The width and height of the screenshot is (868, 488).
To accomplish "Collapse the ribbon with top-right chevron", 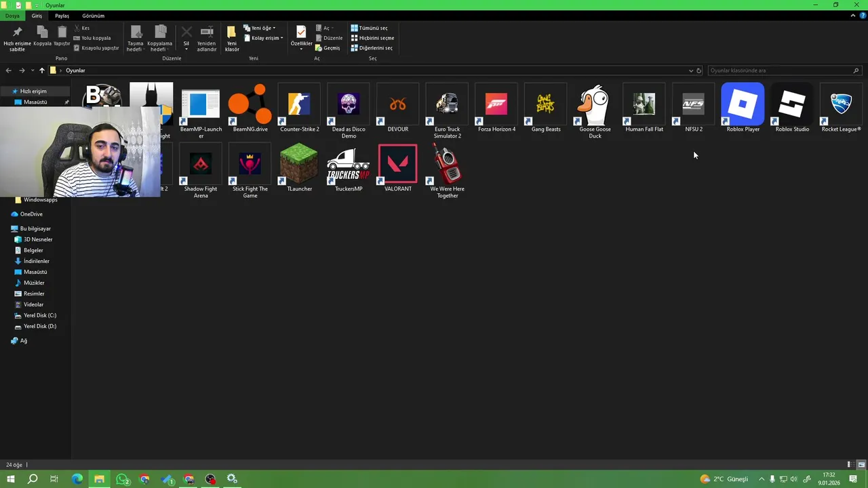I will pyautogui.click(x=853, y=16).
